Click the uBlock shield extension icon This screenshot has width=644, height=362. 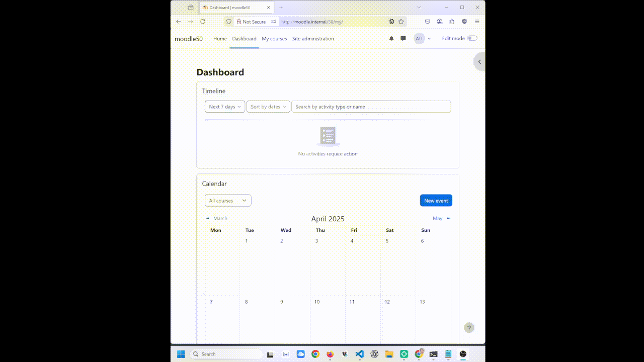tap(464, 22)
